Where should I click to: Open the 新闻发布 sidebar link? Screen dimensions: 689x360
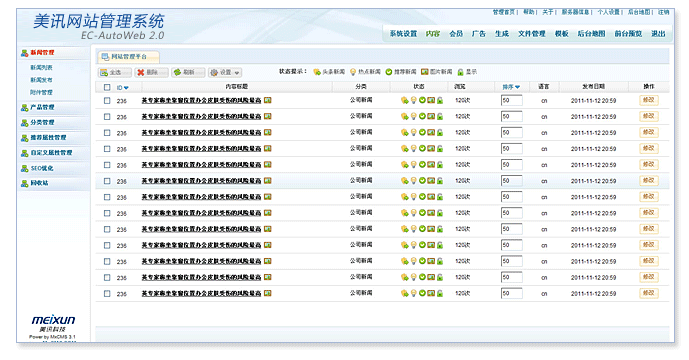pos(41,80)
